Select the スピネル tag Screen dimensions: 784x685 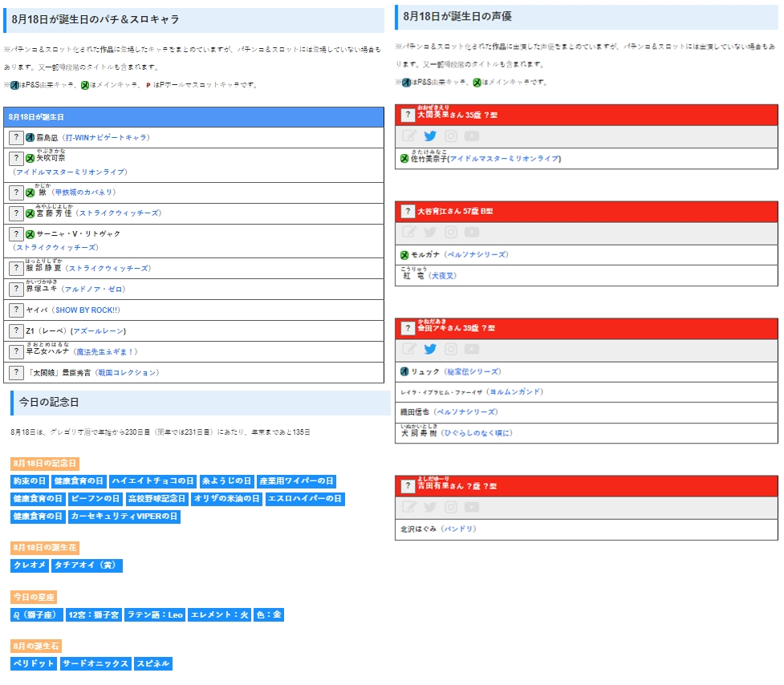153,663
